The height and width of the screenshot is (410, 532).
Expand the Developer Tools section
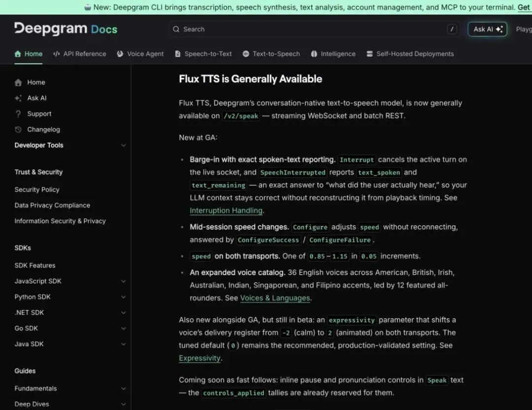pyautogui.click(x=124, y=145)
